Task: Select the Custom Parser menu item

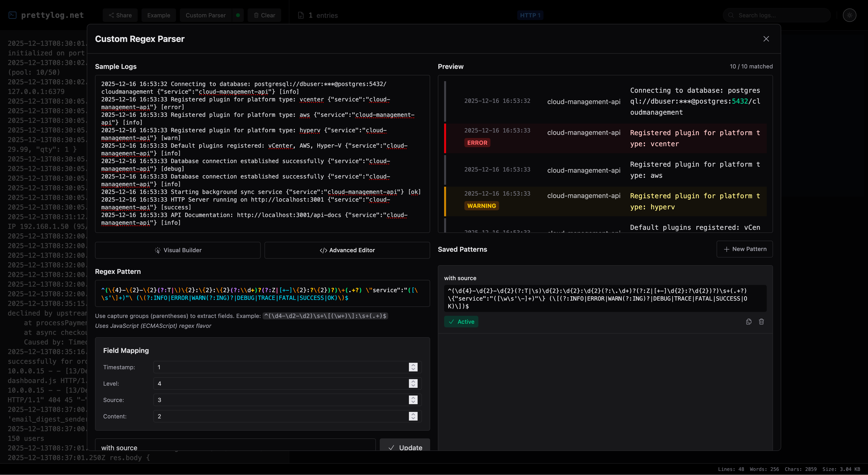Action: pos(205,15)
